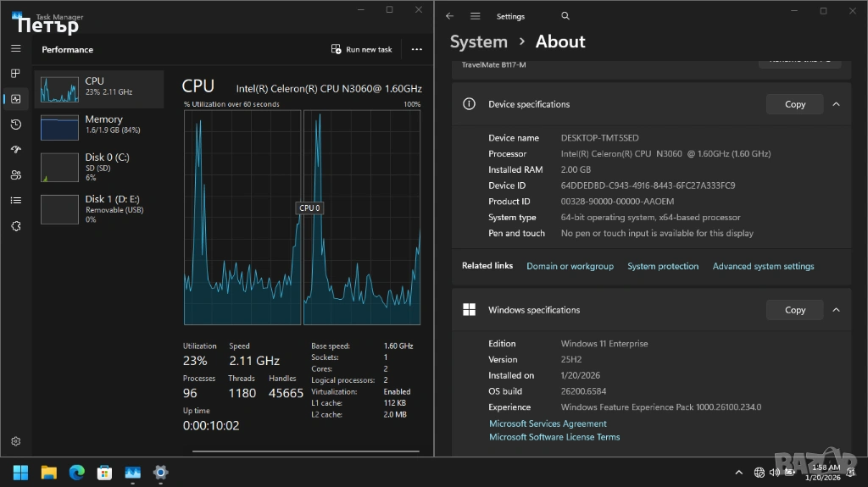Open Startup apps icon in Task Manager sidebar
Screen dimensions: 868x487
click(x=15, y=150)
